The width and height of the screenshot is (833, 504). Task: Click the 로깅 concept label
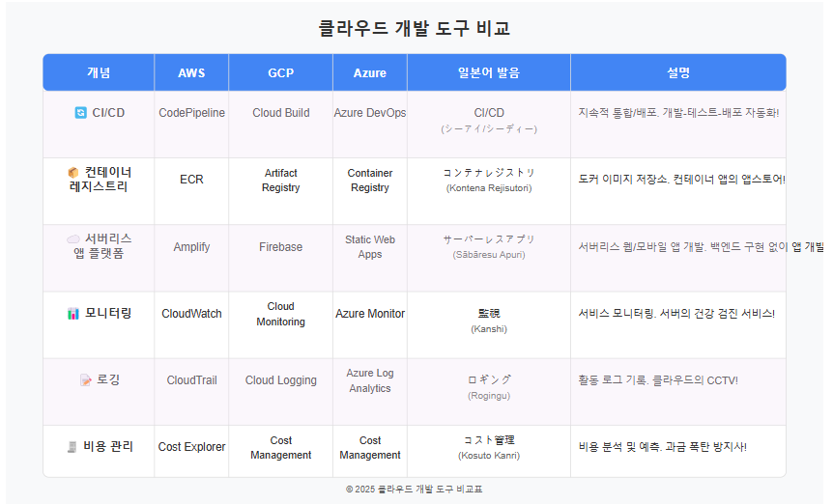(x=108, y=379)
